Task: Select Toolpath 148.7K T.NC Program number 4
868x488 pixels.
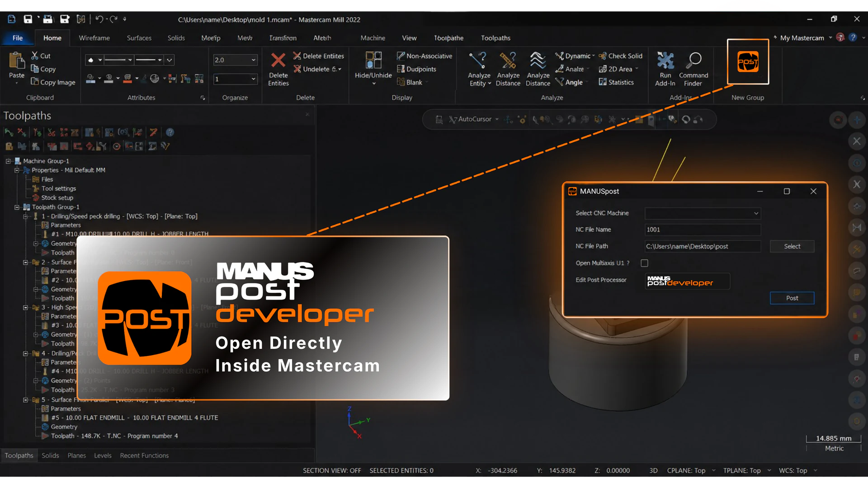Action: [114, 436]
